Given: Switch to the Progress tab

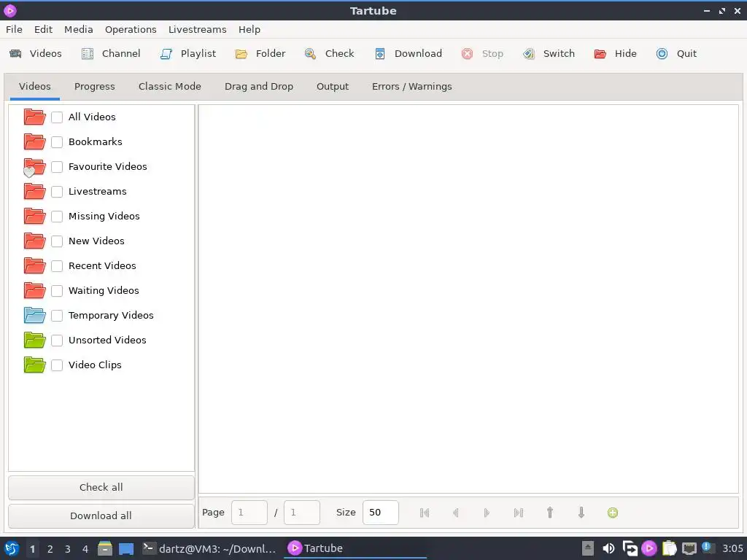Looking at the screenshot, I should click(x=94, y=87).
